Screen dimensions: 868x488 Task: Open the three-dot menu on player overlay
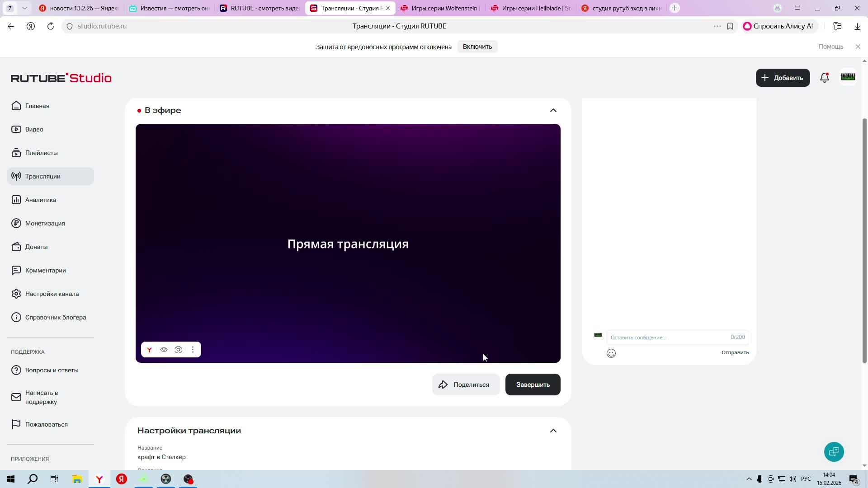(x=193, y=350)
